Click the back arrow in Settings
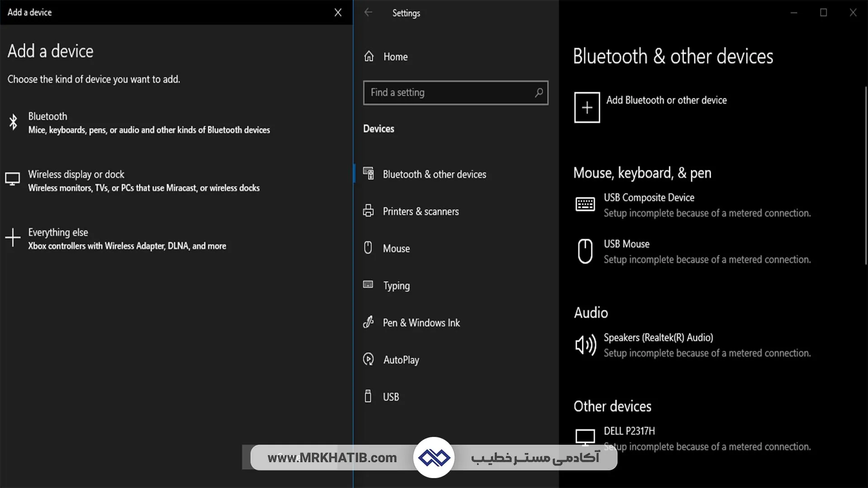The width and height of the screenshot is (868, 488). click(x=368, y=13)
